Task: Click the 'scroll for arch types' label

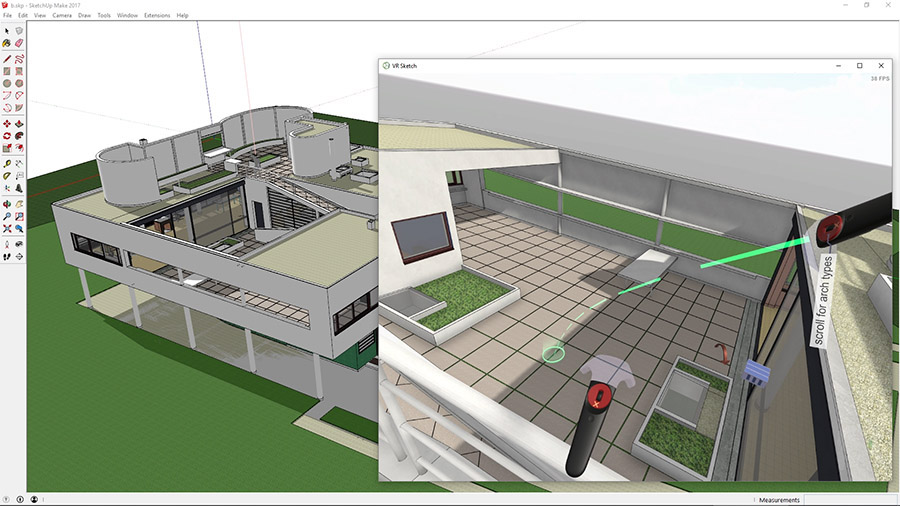Action: pyautogui.click(x=823, y=301)
